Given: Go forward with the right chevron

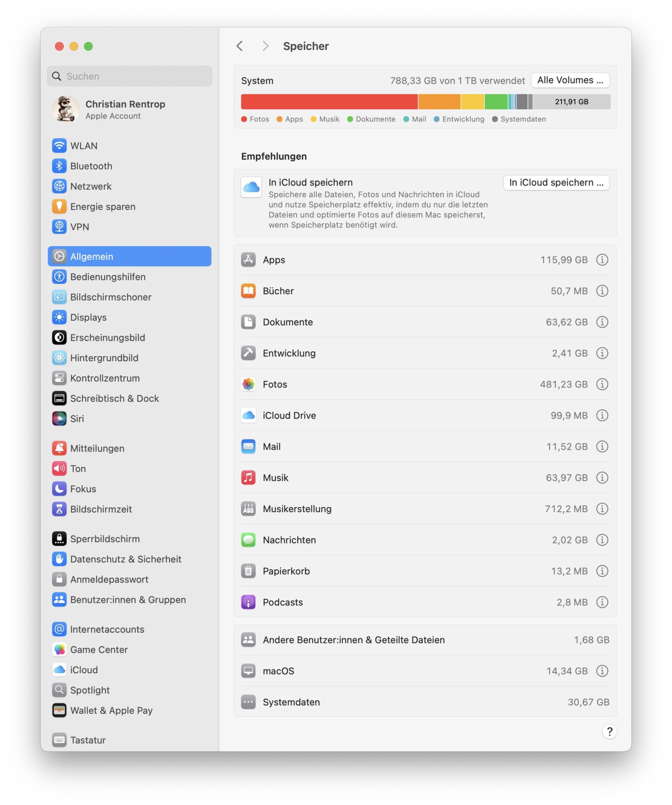Looking at the screenshot, I should [266, 46].
